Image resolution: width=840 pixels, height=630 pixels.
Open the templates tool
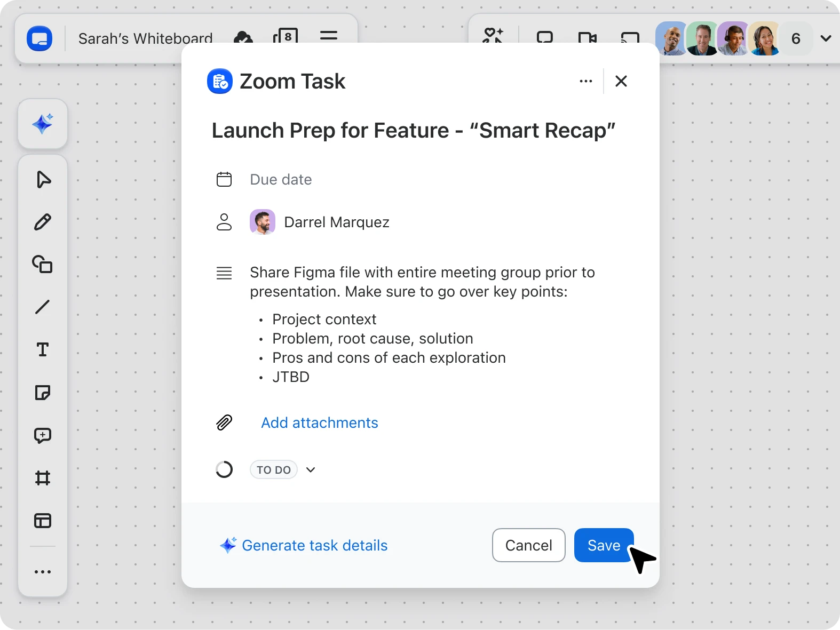point(43,521)
